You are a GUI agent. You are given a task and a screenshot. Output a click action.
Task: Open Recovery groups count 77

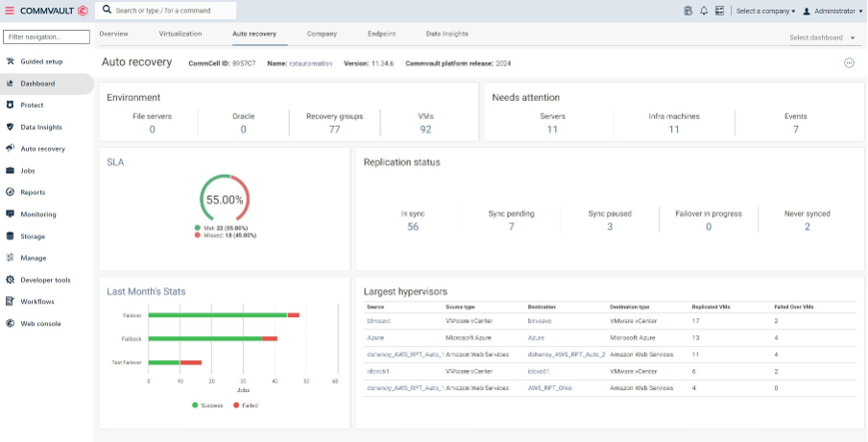click(334, 130)
